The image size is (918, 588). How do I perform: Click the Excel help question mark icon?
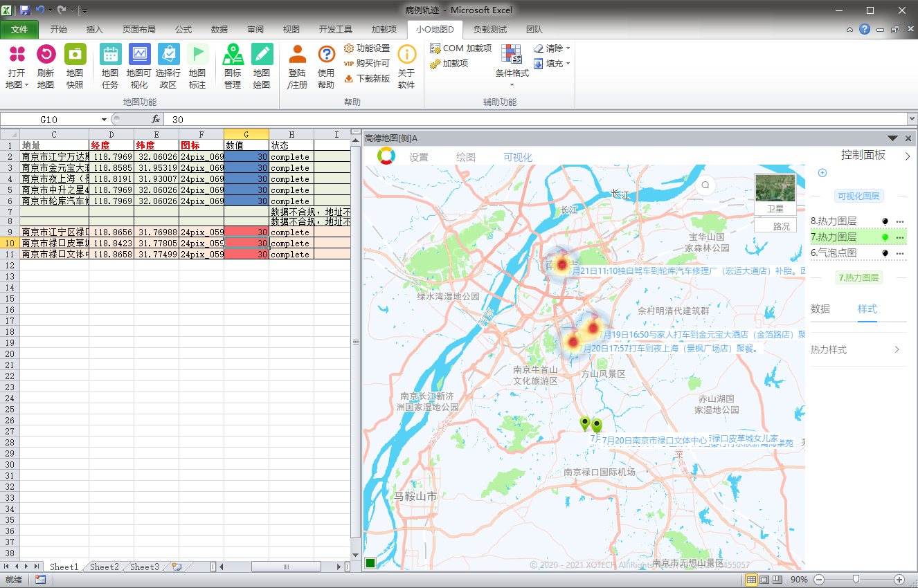tap(865, 30)
